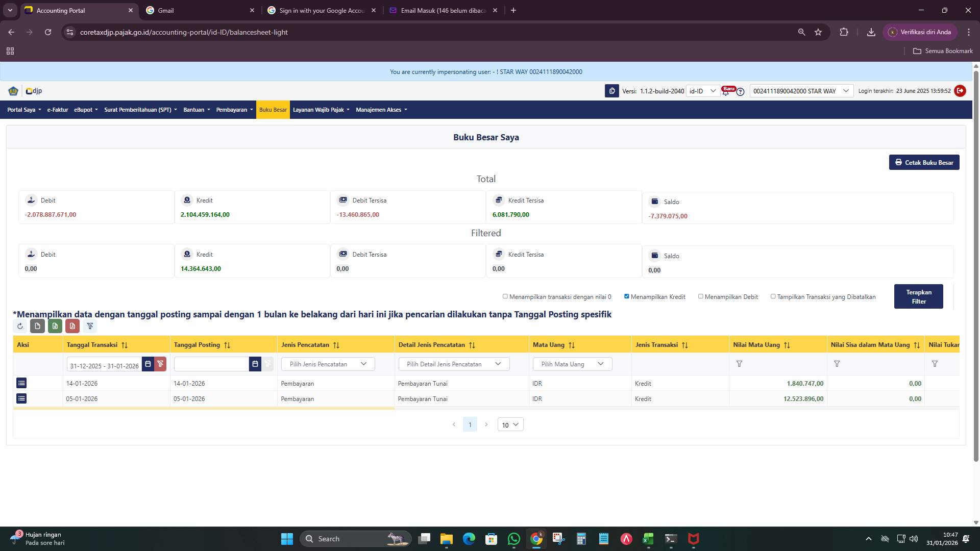The width and height of the screenshot is (980, 551).
Task: Open the Pilih Jenis Pencatatan dropdown
Action: (x=328, y=364)
